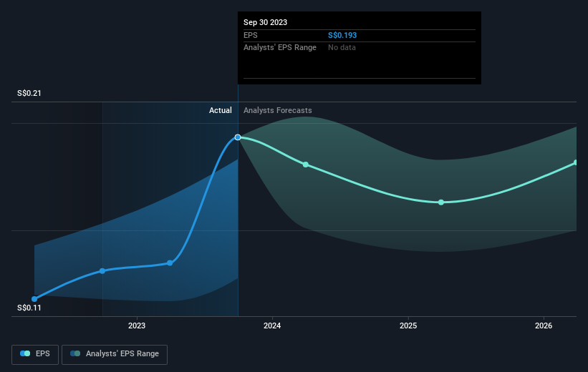The width and height of the screenshot is (588, 372).
Task: Click the 2026 x-axis label
Action: point(544,325)
